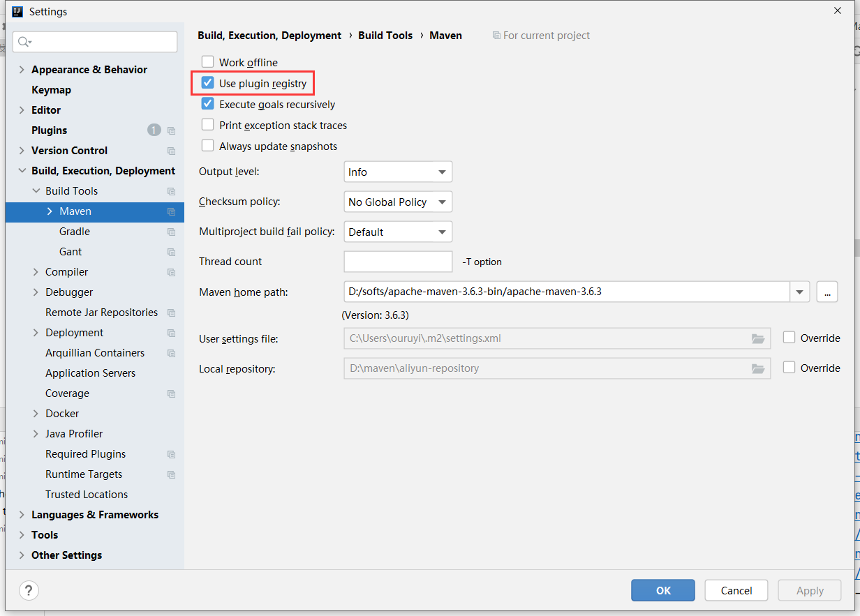Viewport: 860px width, 616px height.
Task: Click the help question mark icon
Action: click(28, 590)
